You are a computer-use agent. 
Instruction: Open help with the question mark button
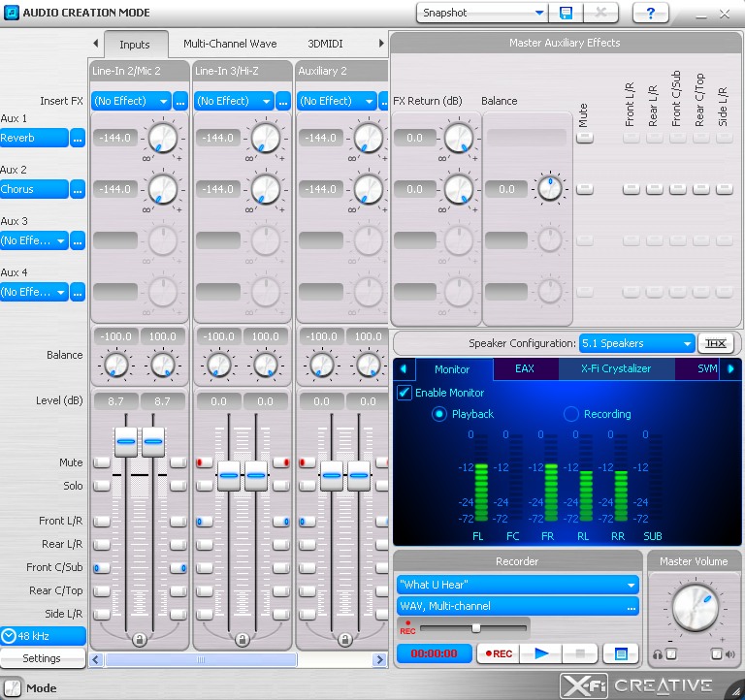651,13
